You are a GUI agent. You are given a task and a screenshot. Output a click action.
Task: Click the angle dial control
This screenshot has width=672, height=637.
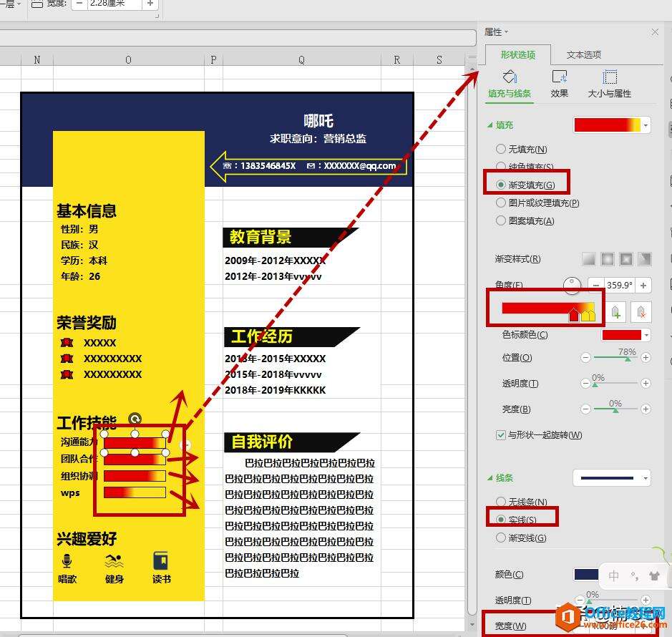click(572, 285)
